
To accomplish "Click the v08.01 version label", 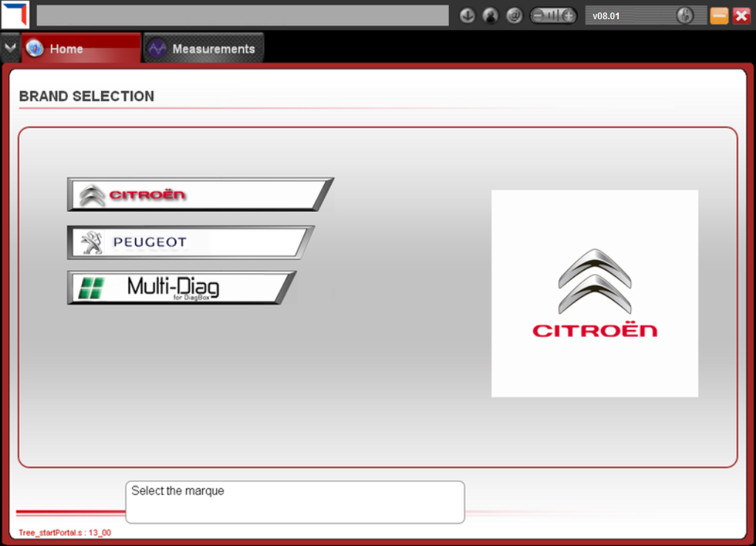I will pyautogui.click(x=606, y=16).
